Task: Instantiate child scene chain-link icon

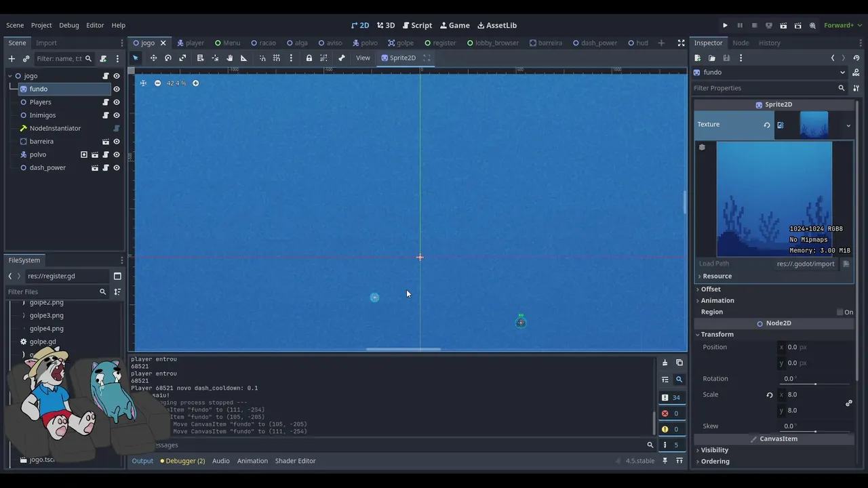Action: pyautogui.click(x=26, y=59)
